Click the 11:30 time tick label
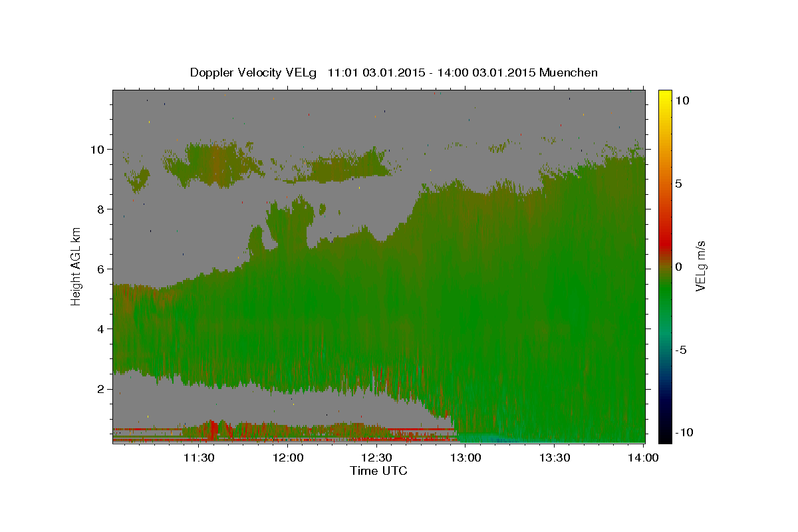 (199, 458)
